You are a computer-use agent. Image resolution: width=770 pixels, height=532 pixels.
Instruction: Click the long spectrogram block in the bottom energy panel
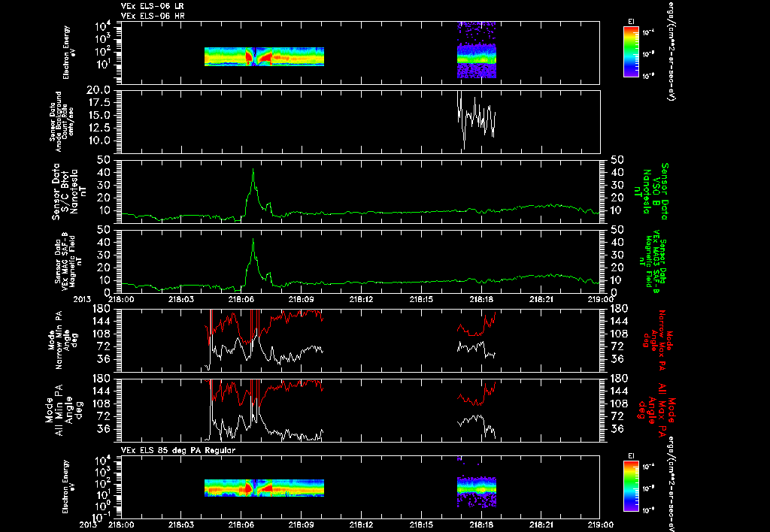[264, 488]
